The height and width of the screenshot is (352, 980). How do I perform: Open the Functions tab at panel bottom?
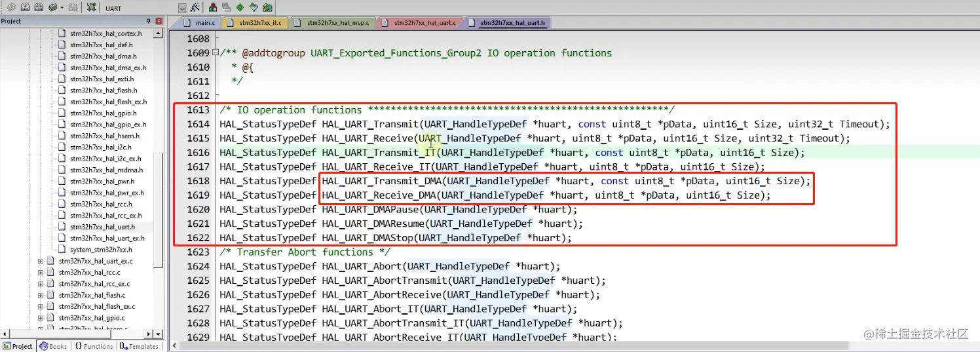tap(94, 346)
